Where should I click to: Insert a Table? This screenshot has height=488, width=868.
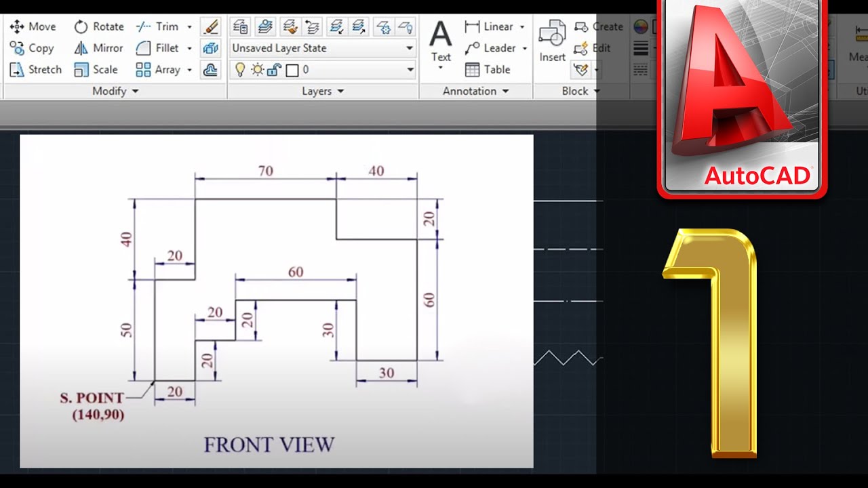click(488, 69)
